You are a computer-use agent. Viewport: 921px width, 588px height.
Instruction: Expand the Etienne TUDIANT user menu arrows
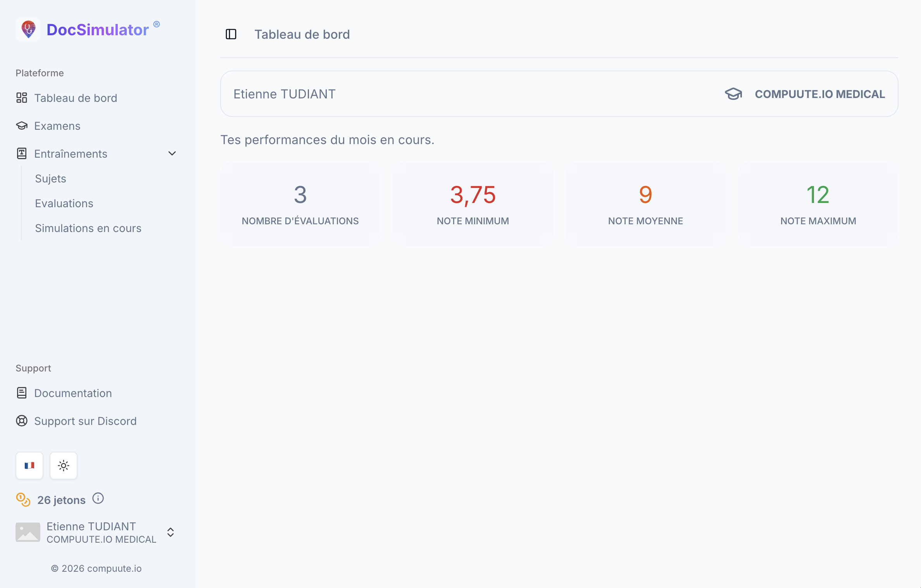click(x=171, y=532)
